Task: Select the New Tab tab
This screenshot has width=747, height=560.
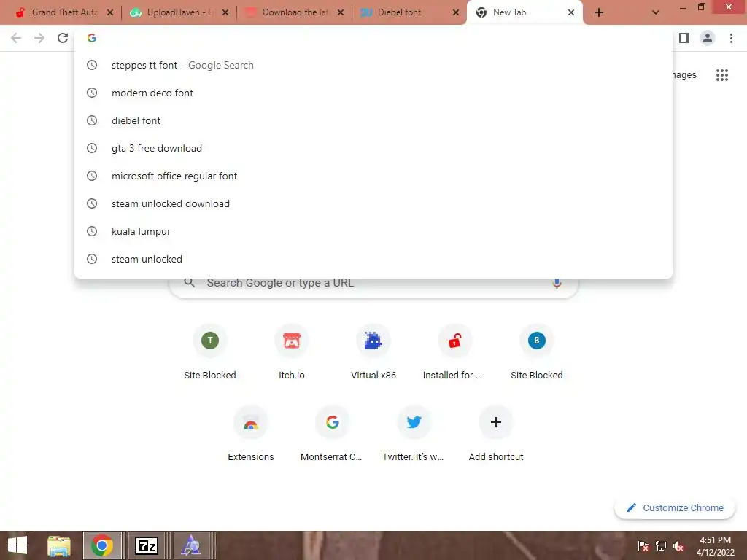Action: (509, 12)
